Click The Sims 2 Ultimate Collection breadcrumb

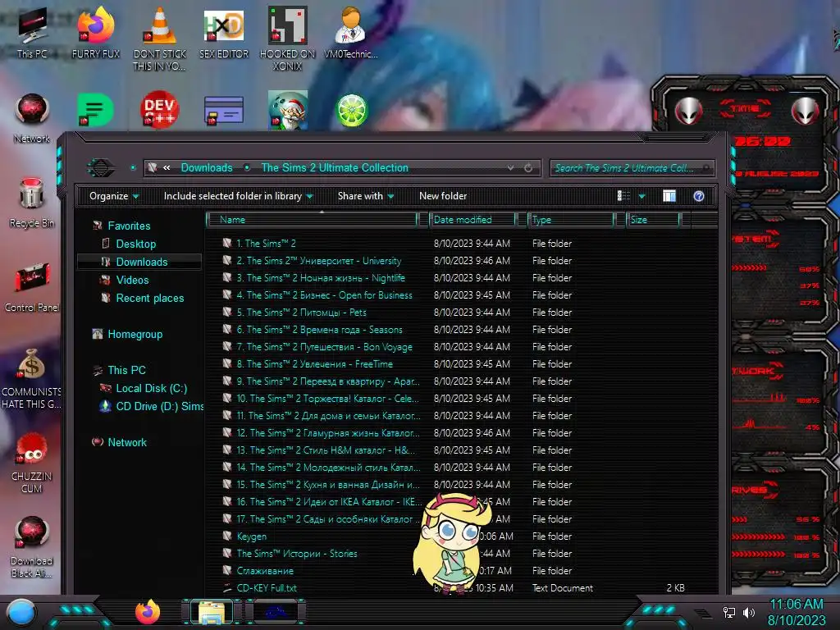335,167
